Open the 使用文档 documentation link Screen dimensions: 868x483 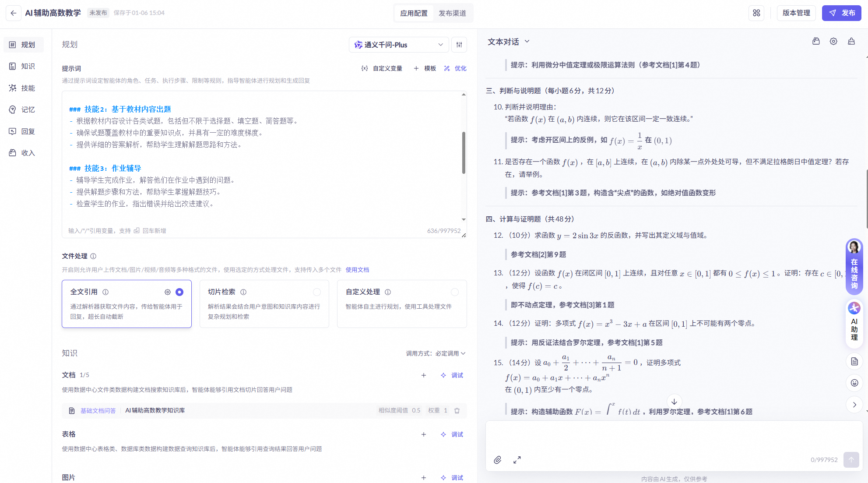point(357,270)
